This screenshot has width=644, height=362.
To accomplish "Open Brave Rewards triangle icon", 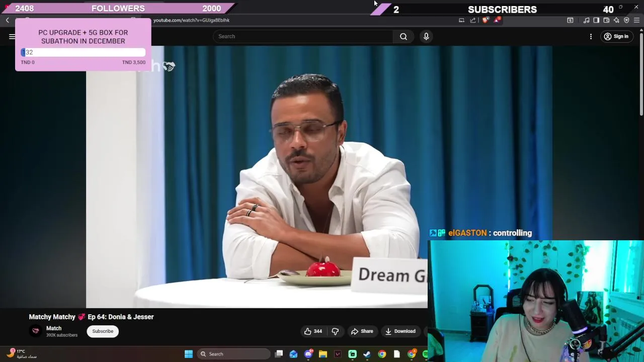I will (x=497, y=20).
